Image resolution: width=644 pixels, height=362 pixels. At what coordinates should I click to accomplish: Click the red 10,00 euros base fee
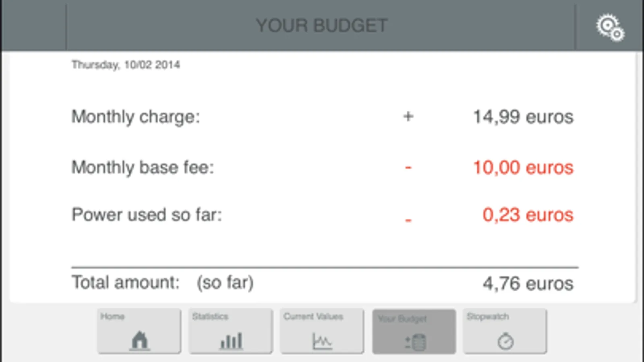click(x=523, y=167)
